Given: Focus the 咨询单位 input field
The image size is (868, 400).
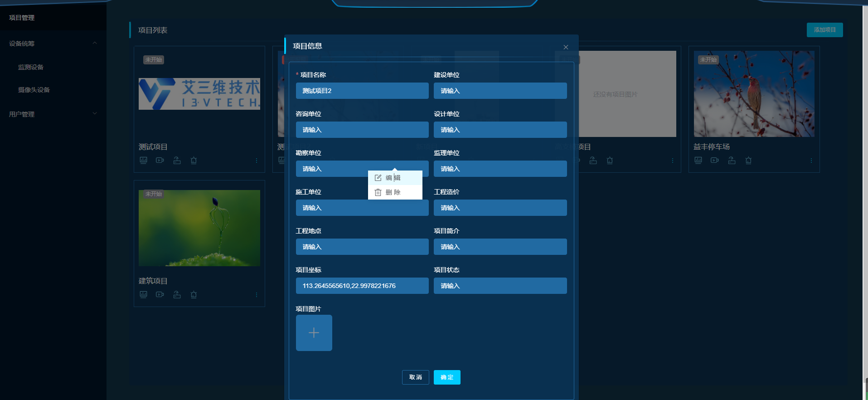Looking at the screenshot, I should point(362,130).
